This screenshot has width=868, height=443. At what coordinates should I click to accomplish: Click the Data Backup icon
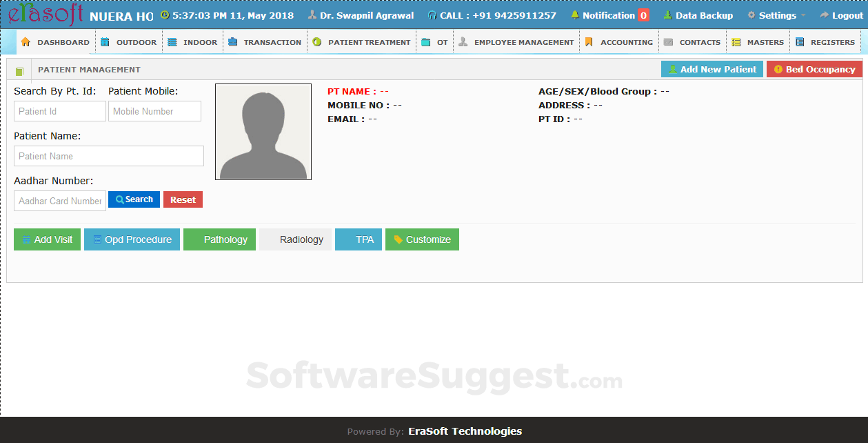[668, 14]
